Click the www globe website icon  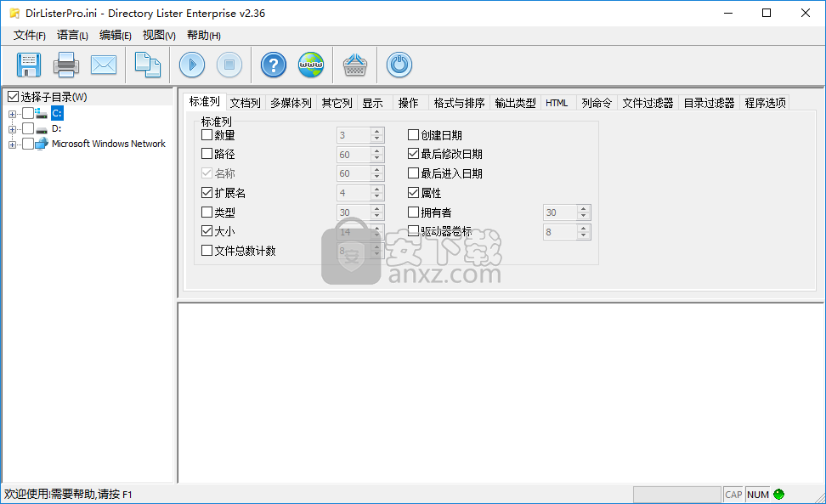310,65
